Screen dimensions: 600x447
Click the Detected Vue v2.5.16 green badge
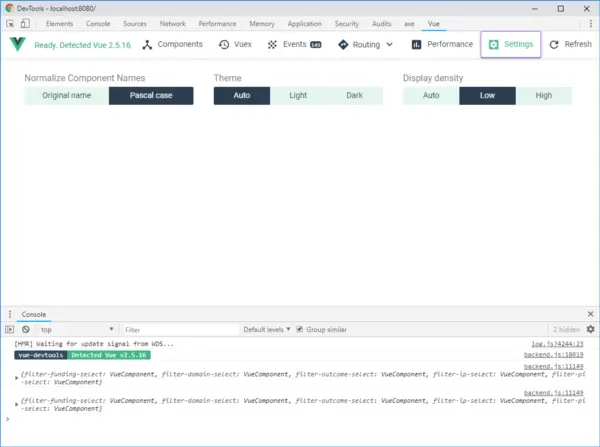click(x=109, y=355)
